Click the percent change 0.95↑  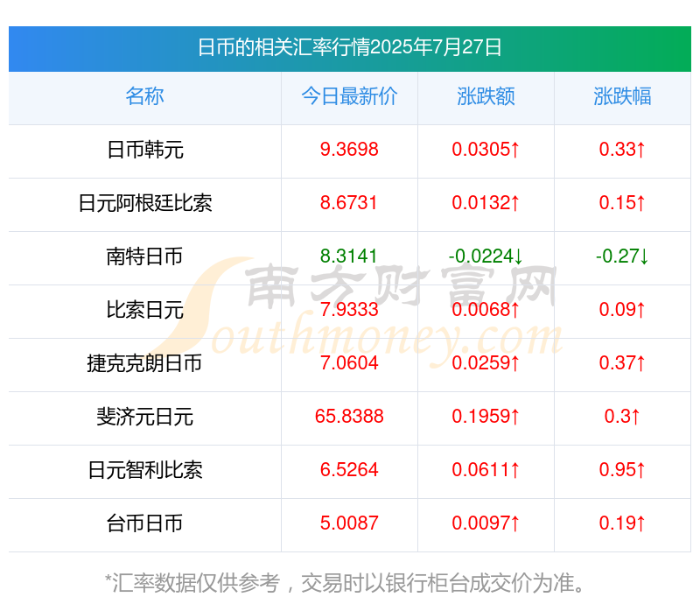pos(622,469)
